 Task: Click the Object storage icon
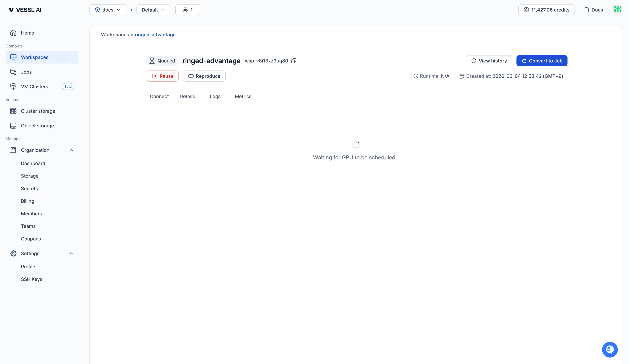(x=13, y=126)
